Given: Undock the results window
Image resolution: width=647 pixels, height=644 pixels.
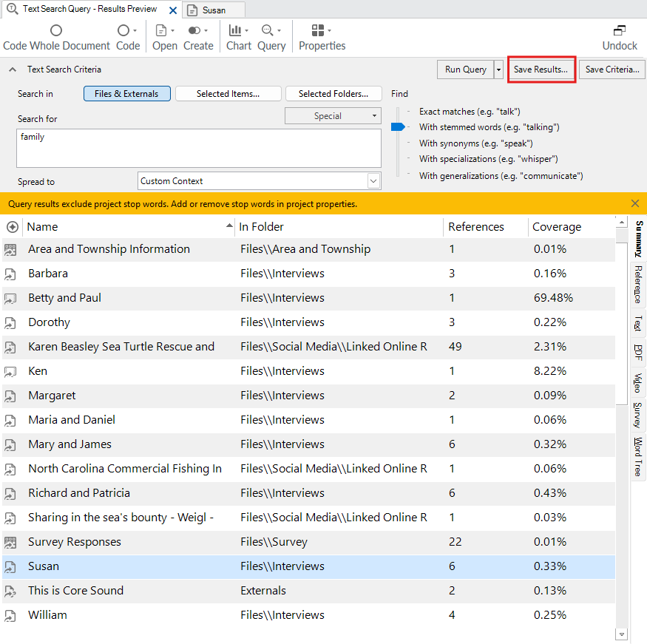Looking at the screenshot, I should pos(620,37).
